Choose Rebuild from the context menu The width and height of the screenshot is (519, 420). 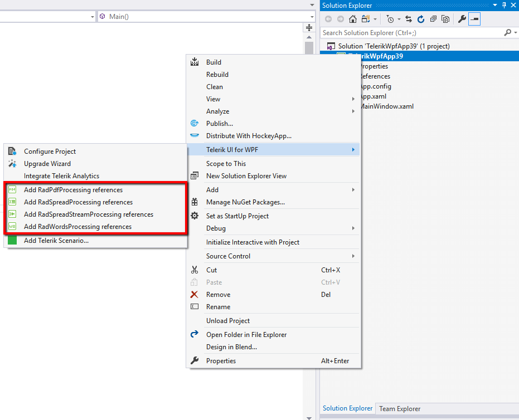(x=273, y=75)
